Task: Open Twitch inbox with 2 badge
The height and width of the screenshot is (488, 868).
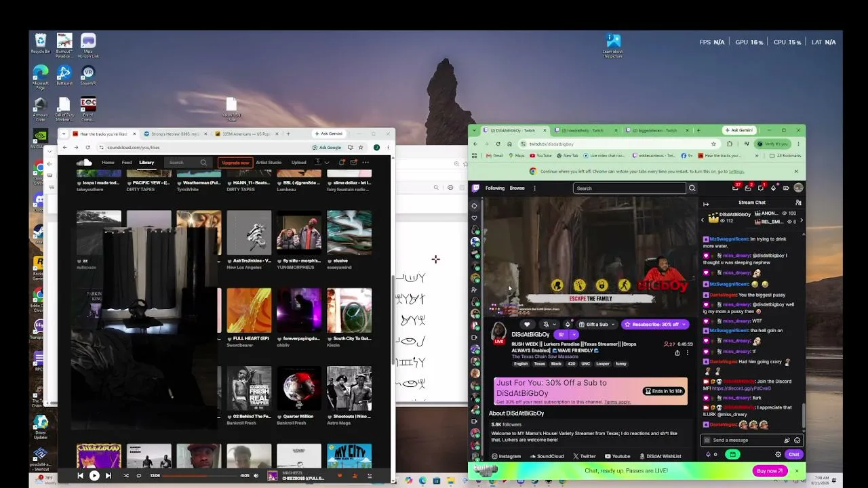Action: pos(749,188)
